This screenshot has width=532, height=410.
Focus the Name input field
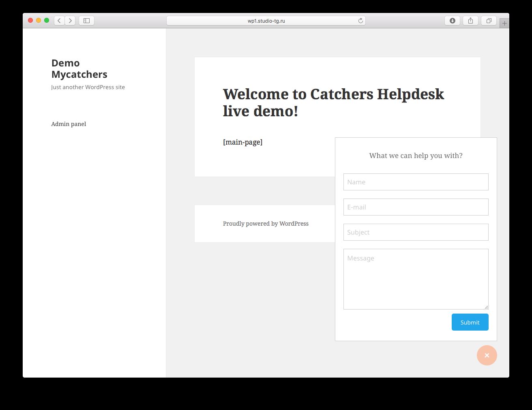pos(416,182)
